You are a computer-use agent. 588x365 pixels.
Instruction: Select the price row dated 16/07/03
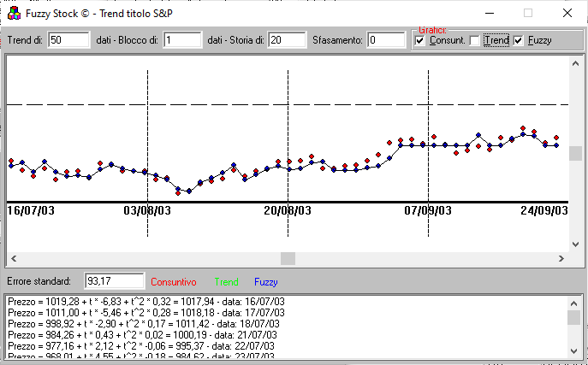tap(146, 302)
